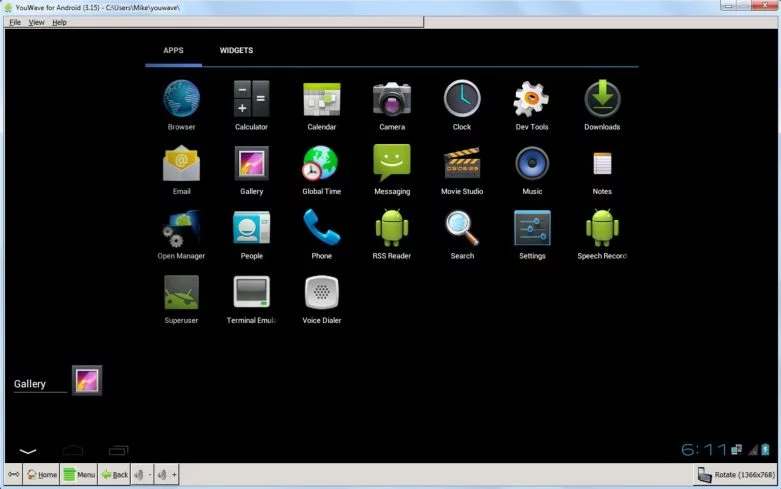Open the Email app
The height and width of the screenshot is (489, 781).
[x=181, y=169]
